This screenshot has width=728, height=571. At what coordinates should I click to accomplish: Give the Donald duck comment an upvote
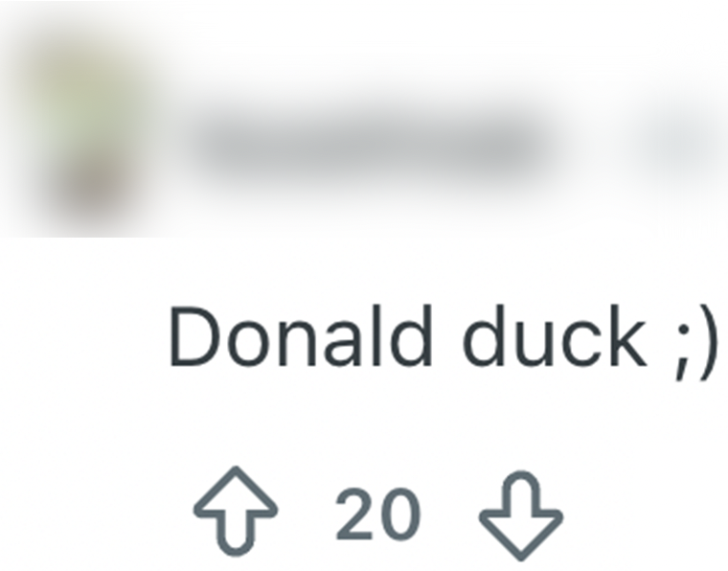coord(236,514)
